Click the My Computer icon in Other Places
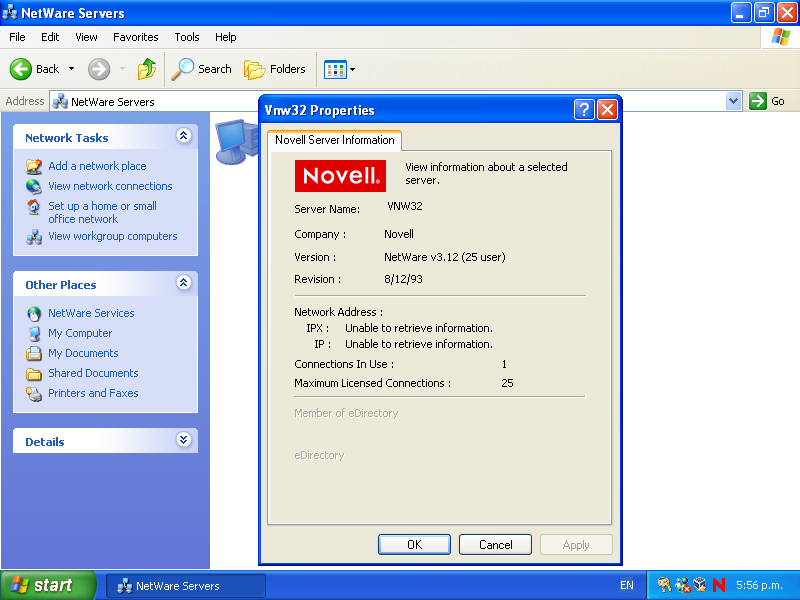Screen dimensions: 800x600 pyautogui.click(x=34, y=333)
